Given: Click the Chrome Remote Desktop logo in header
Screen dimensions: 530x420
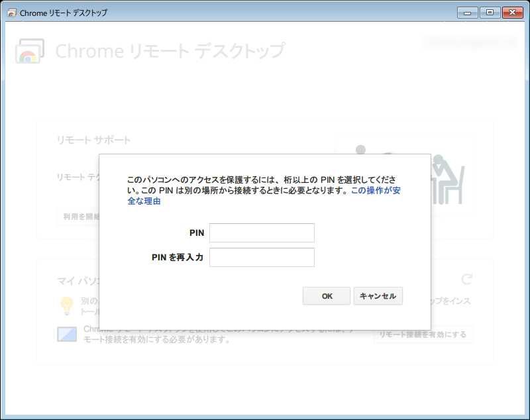Looking at the screenshot, I should click(30, 51).
